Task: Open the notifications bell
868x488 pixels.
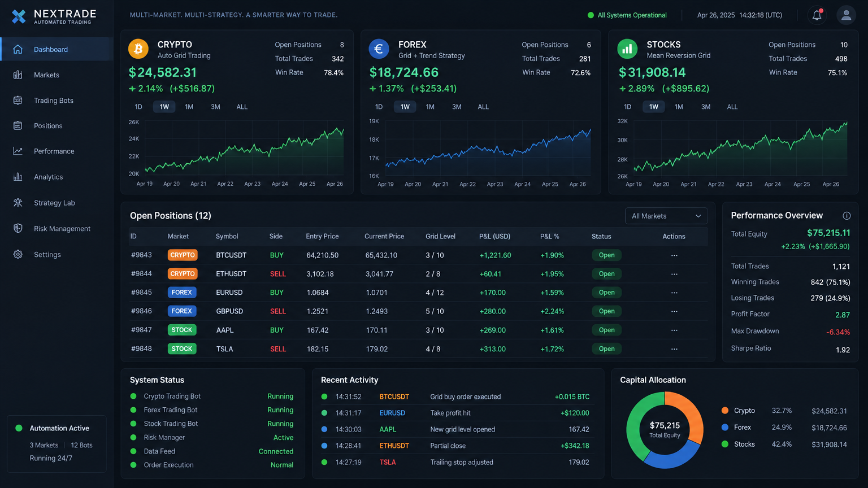Action: (817, 15)
